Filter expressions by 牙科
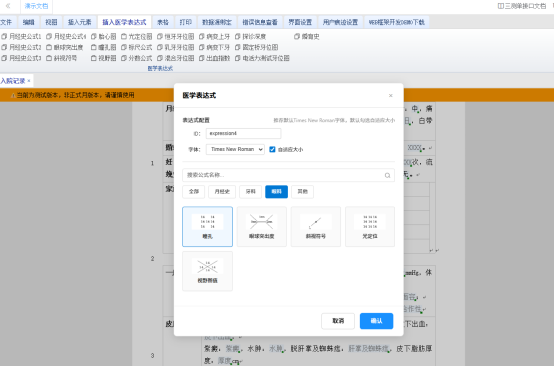The height and width of the screenshot is (366, 554). (x=251, y=191)
